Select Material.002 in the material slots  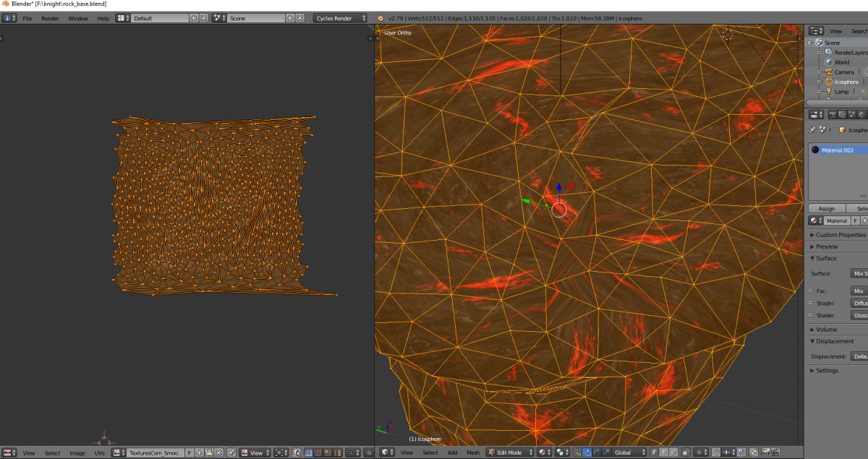pos(838,150)
